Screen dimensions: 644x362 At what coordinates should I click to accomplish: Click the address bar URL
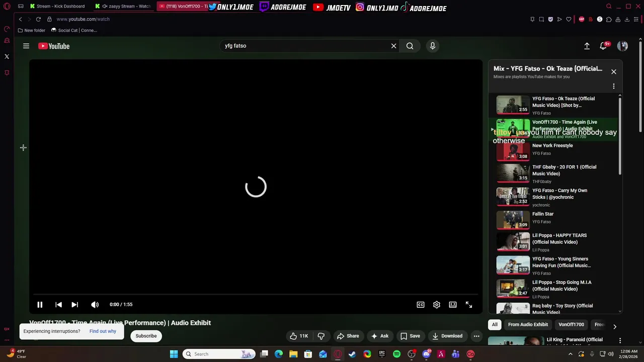point(83,19)
